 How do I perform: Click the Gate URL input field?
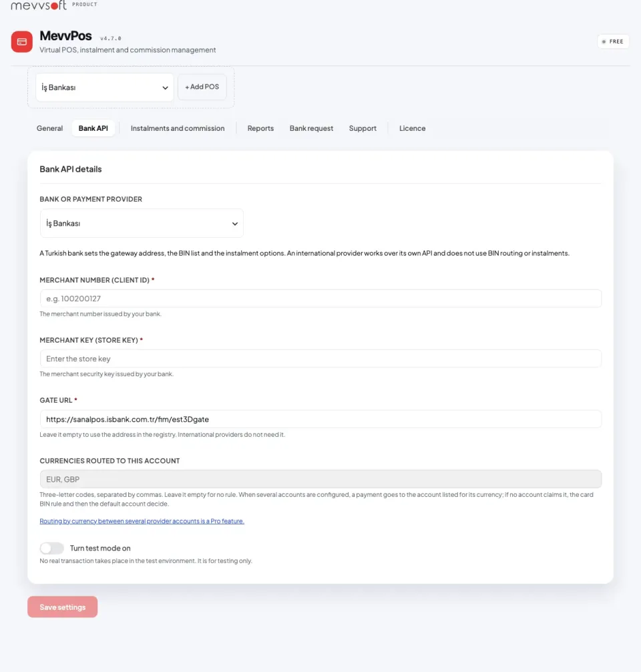click(x=320, y=419)
